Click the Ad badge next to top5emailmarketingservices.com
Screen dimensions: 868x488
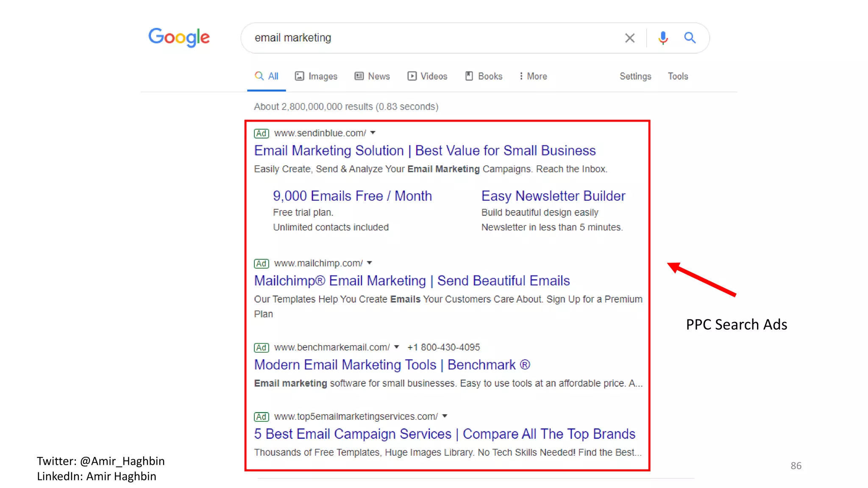pos(261,417)
